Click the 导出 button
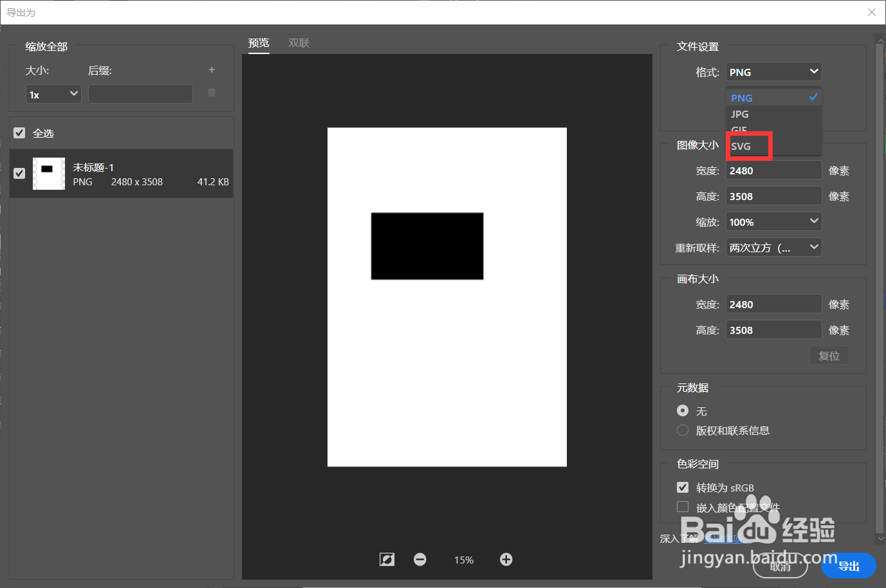Viewport: 886px width, 588px height. point(849,565)
